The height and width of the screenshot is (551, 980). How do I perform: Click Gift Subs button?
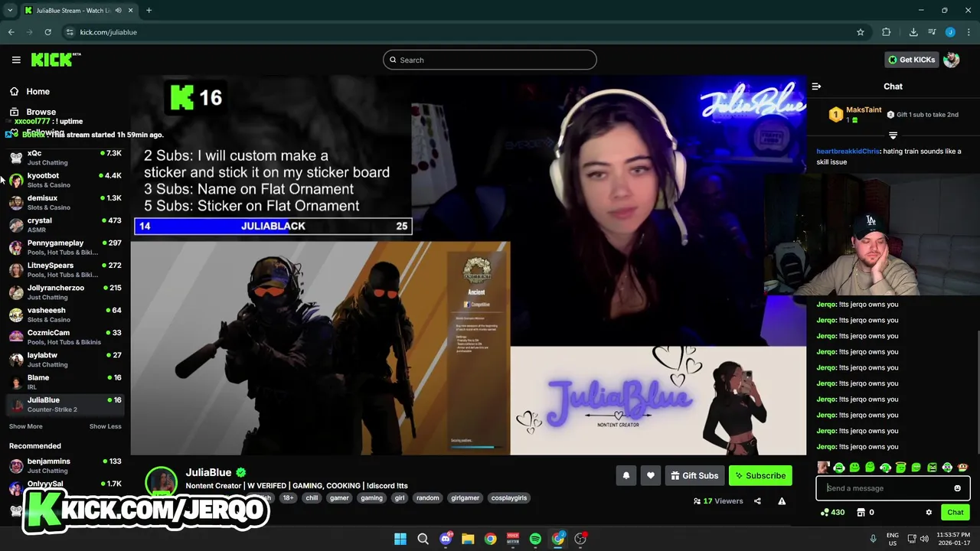tap(694, 475)
